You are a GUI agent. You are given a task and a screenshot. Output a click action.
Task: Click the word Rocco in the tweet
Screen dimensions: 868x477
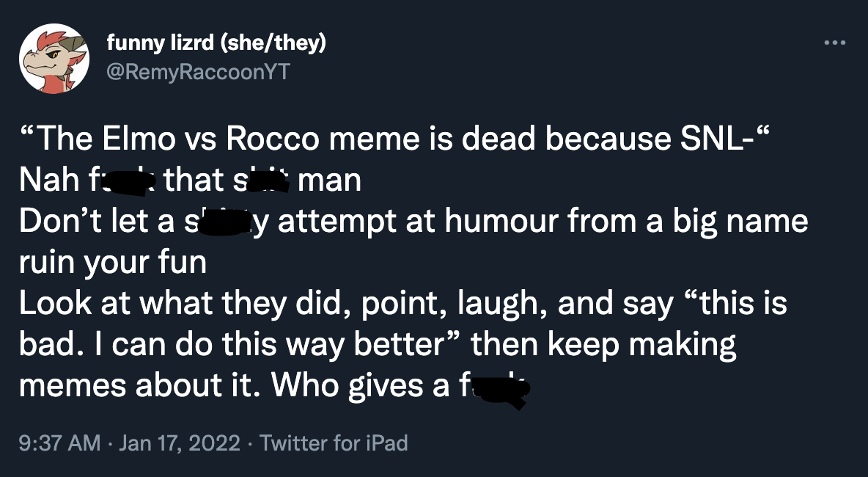click(271, 139)
